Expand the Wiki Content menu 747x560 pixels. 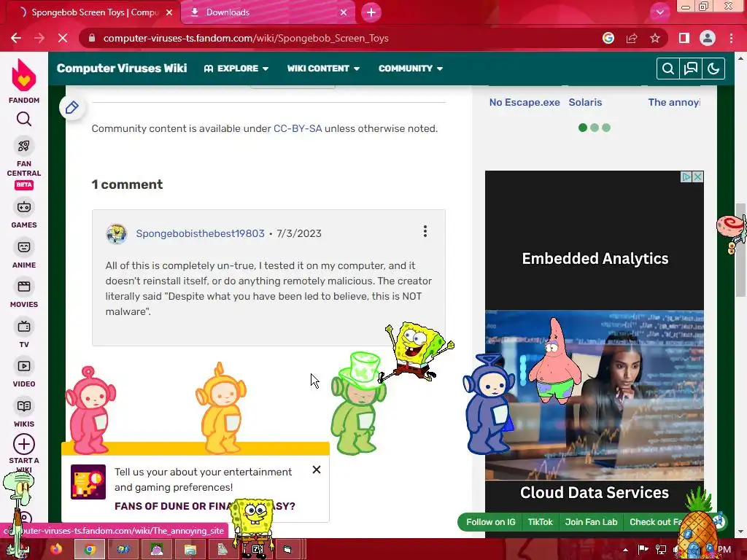[323, 69]
